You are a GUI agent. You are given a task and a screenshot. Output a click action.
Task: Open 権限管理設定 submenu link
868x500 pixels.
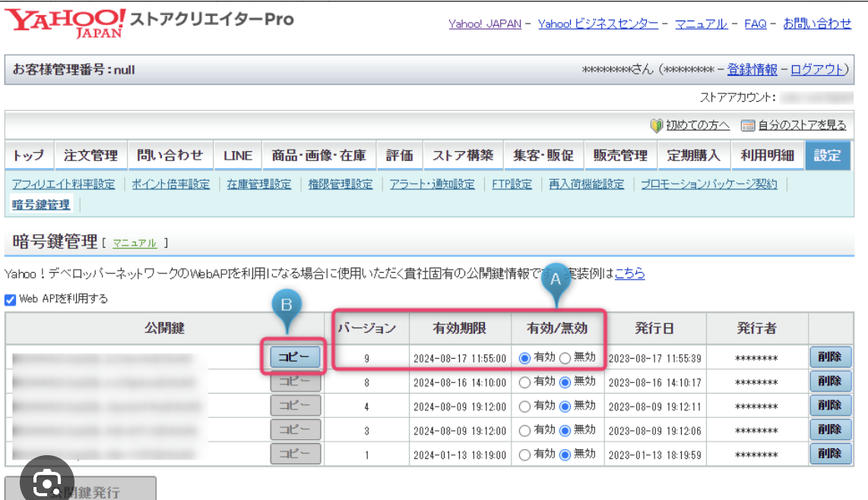click(341, 185)
